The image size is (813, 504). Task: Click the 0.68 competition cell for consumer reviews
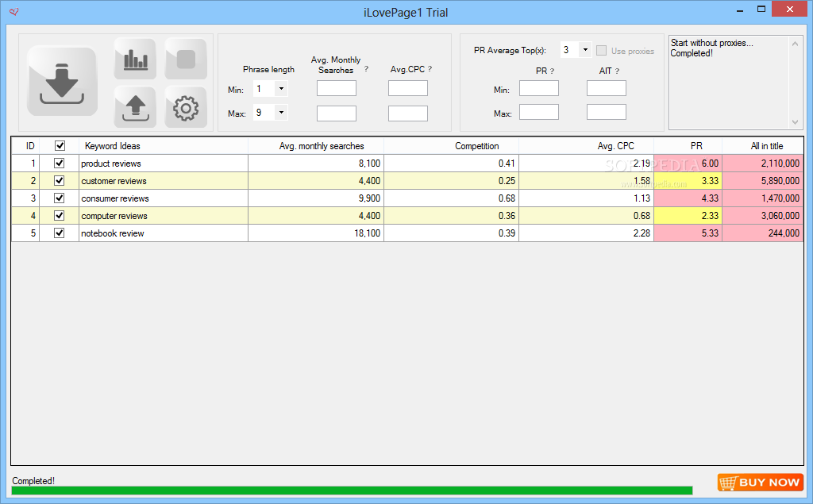[x=451, y=198]
